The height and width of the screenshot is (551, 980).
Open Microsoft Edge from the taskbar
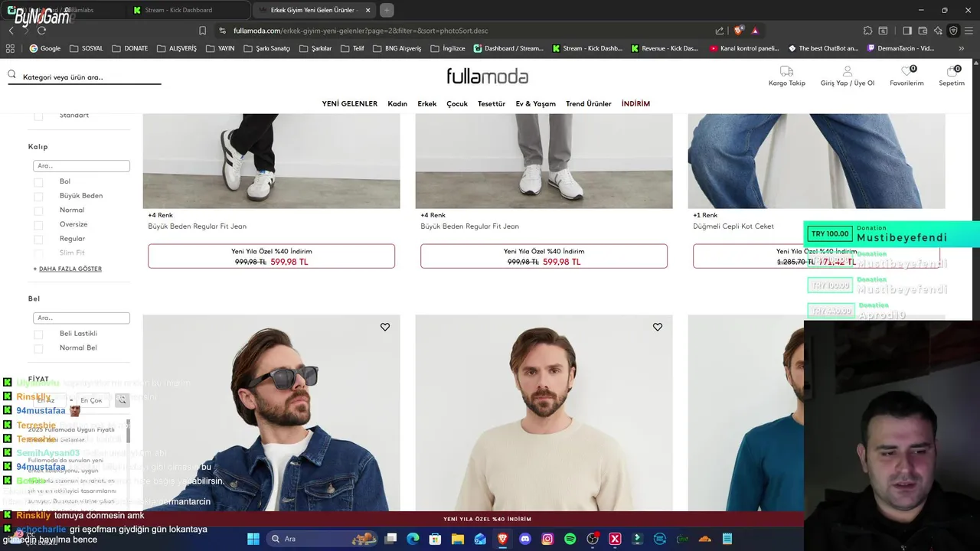(x=413, y=539)
